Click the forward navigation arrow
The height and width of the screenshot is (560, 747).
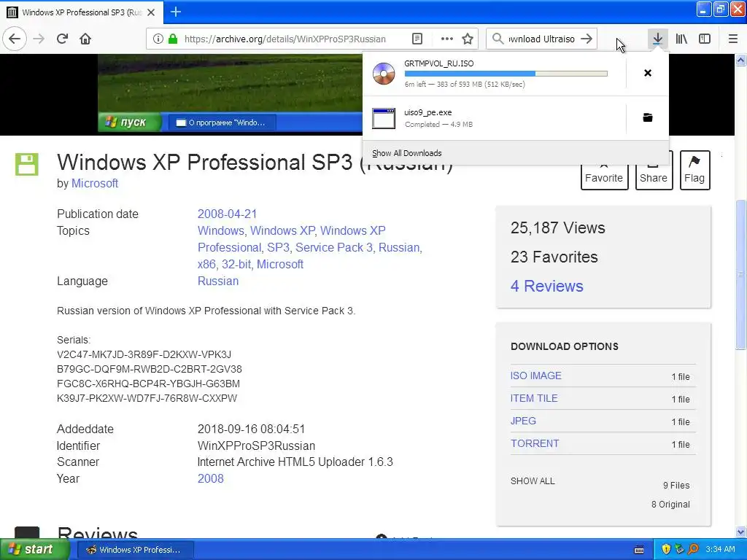click(x=39, y=39)
